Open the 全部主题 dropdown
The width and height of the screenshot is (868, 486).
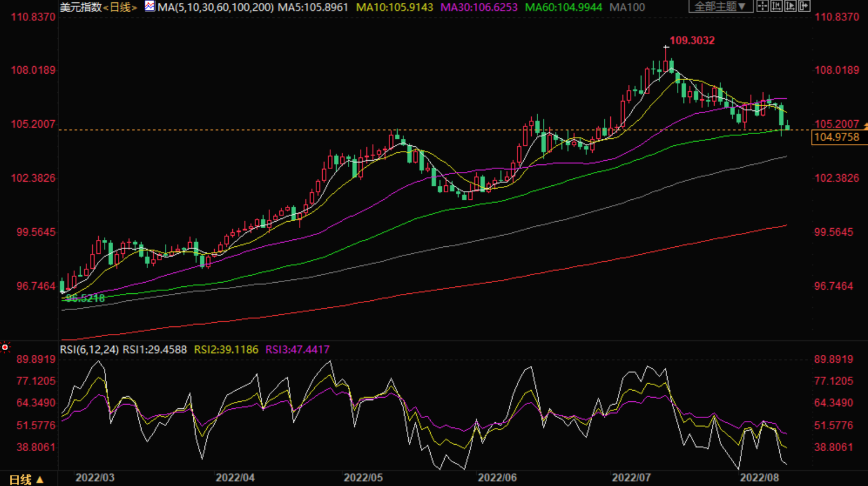click(x=720, y=6)
